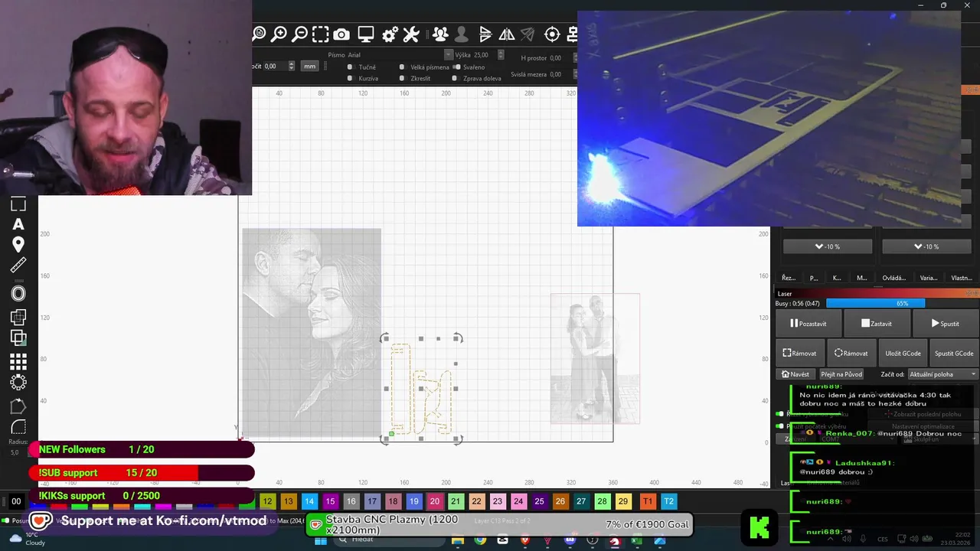Select color palette swatch T1
980x551 pixels.
[647, 501]
